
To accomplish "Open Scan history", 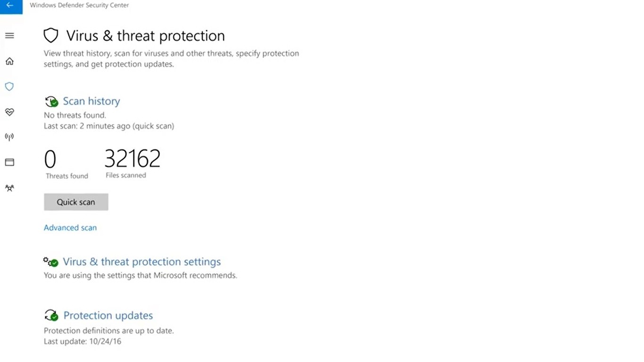I will (91, 101).
